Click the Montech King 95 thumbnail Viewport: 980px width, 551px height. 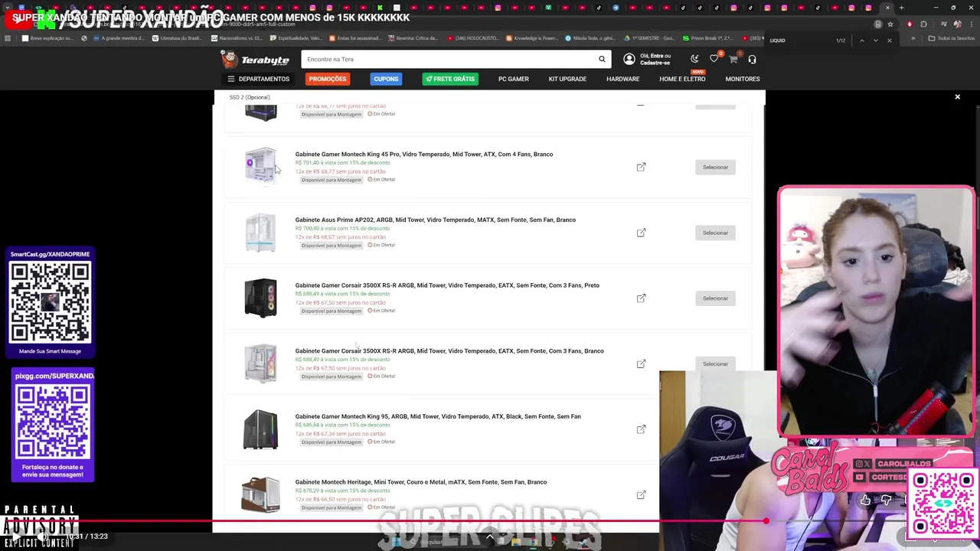pos(261,429)
